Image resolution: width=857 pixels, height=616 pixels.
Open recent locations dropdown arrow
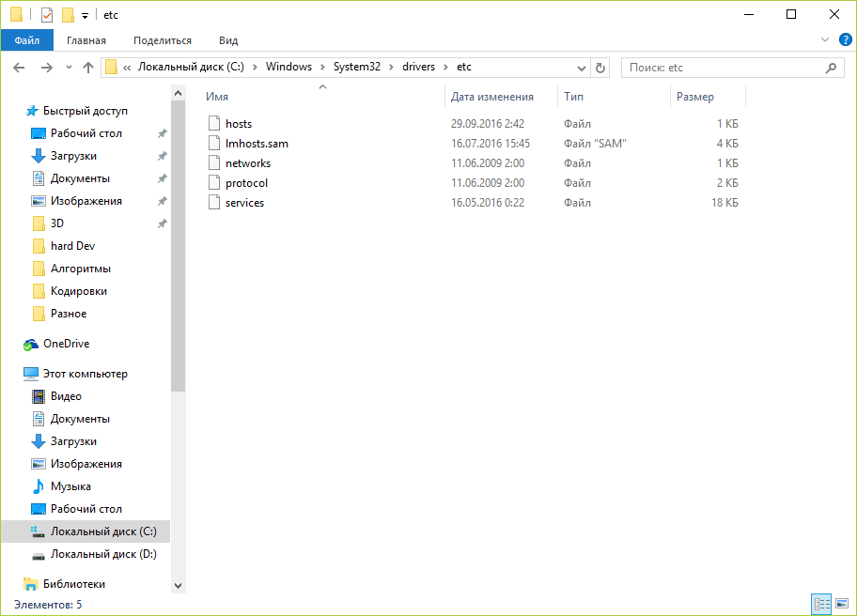(x=69, y=68)
